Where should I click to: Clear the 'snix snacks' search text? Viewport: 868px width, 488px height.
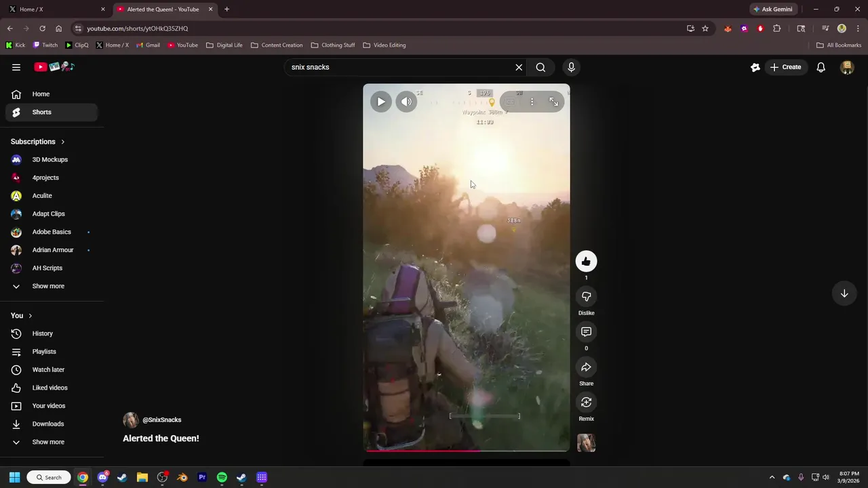519,67
